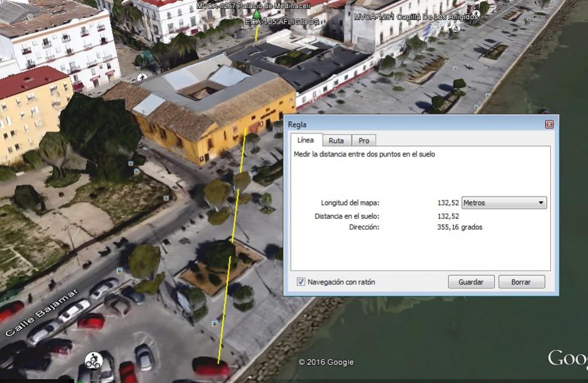Click photo icon at the dirt lot corner
Image resolution: width=588 pixels, height=383 pixels.
click(x=166, y=199)
